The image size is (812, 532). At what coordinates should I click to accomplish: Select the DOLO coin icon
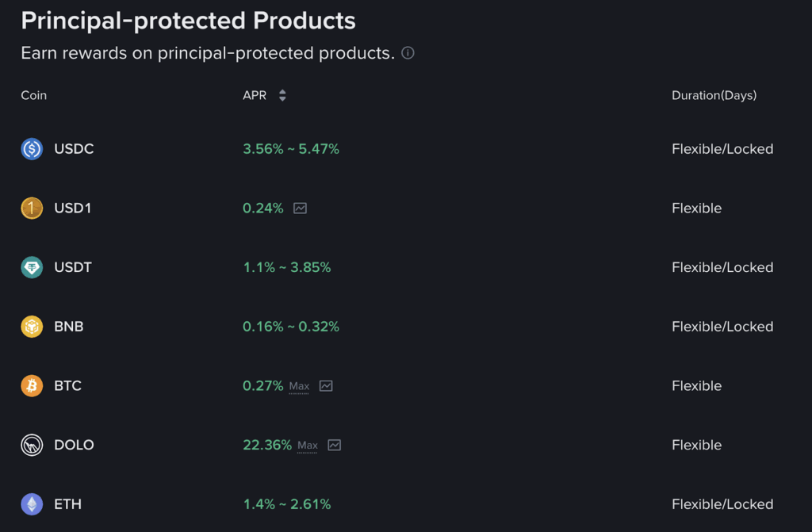click(30, 445)
